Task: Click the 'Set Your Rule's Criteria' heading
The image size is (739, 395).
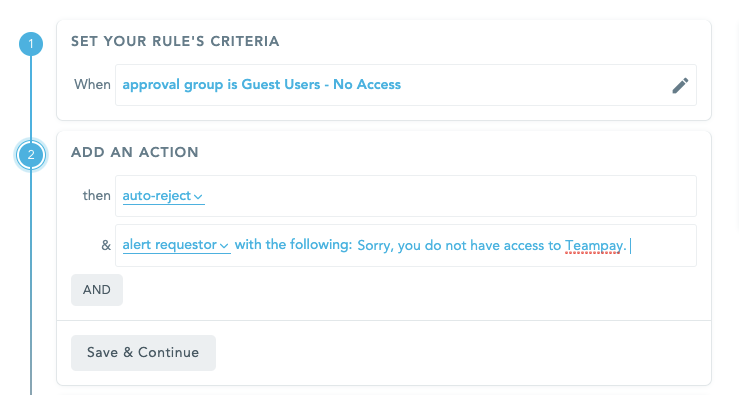Action: pos(175,41)
